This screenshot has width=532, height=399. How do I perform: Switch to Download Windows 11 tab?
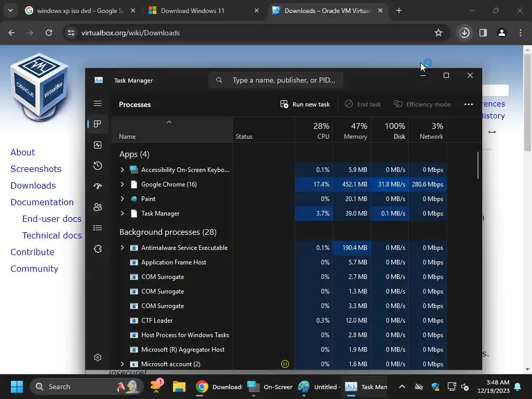pos(204,10)
